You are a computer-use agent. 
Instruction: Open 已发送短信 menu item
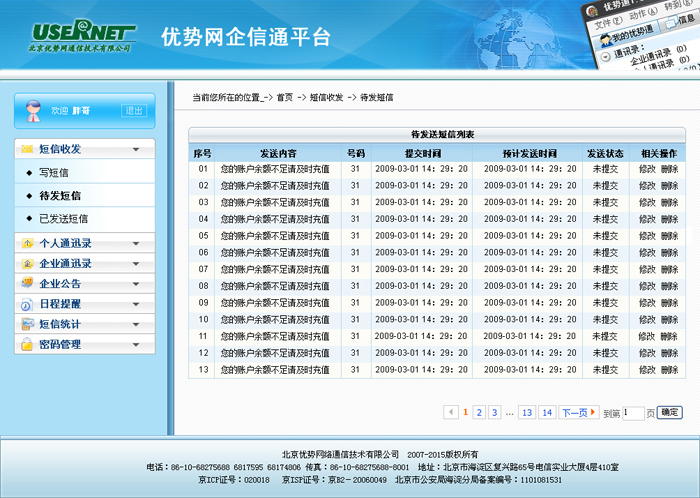[63, 219]
